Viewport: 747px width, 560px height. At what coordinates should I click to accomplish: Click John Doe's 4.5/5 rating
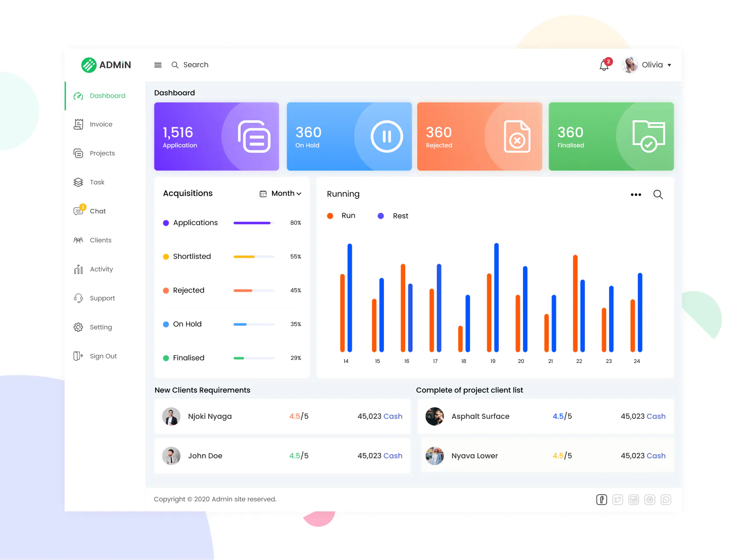299,456
